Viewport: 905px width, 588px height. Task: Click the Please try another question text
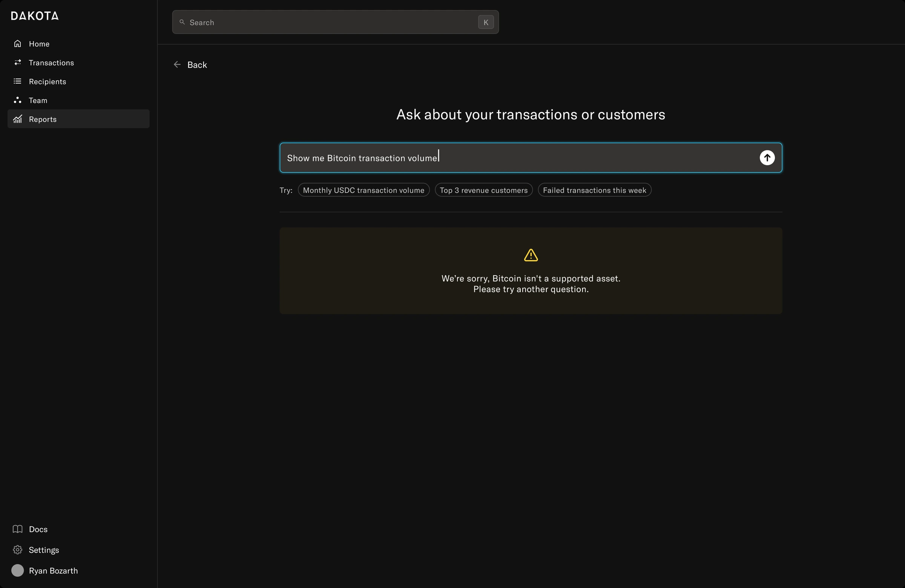[531, 289]
